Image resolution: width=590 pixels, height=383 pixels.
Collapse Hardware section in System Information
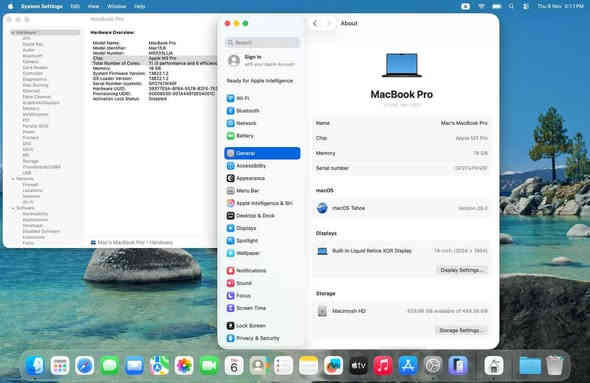[13, 33]
